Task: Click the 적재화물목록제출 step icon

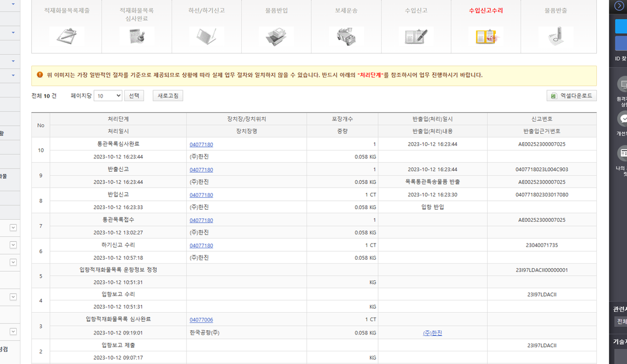Action: click(66, 36)
